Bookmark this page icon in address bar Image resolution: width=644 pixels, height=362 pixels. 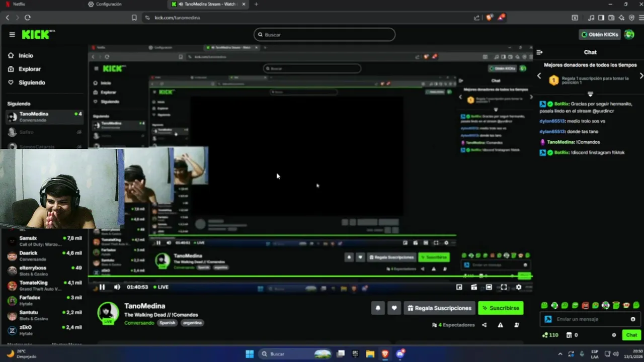[134, 18]
